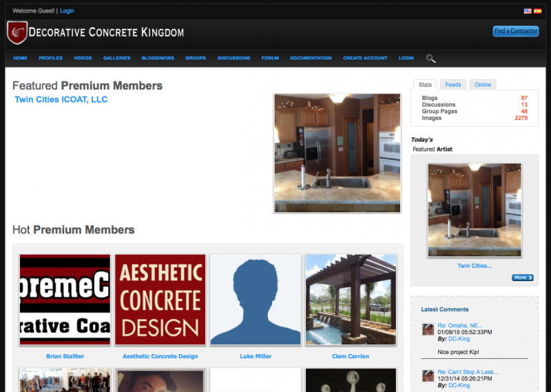551x392 pixels.
Task: Switch to the Feeds tab
Action: pos(453,85)
